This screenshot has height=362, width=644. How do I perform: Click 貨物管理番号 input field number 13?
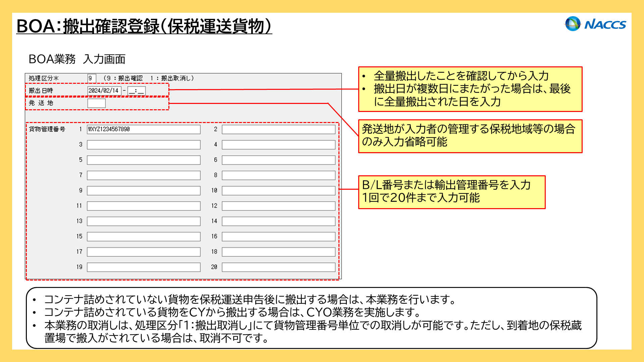pyautogui.click(x=144, y=221)
